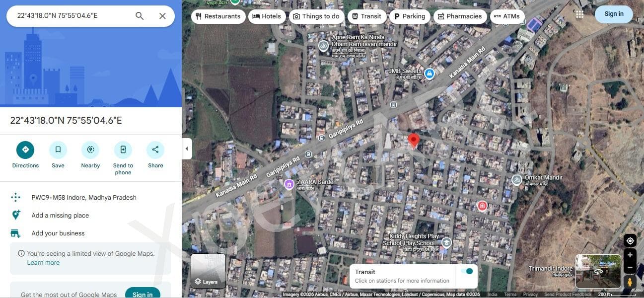Image resolution: width=644 pixels, height=298 pixels.
Task: Click Add your business
Action: (x=91, y=233)
